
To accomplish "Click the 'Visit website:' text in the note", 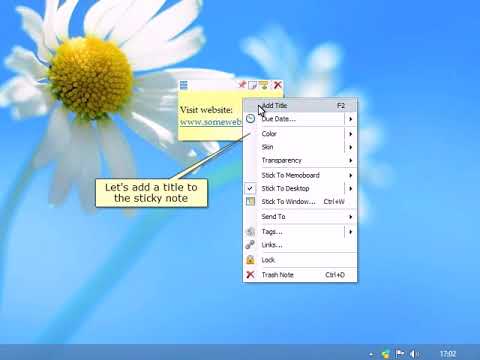I will [206, 110].
